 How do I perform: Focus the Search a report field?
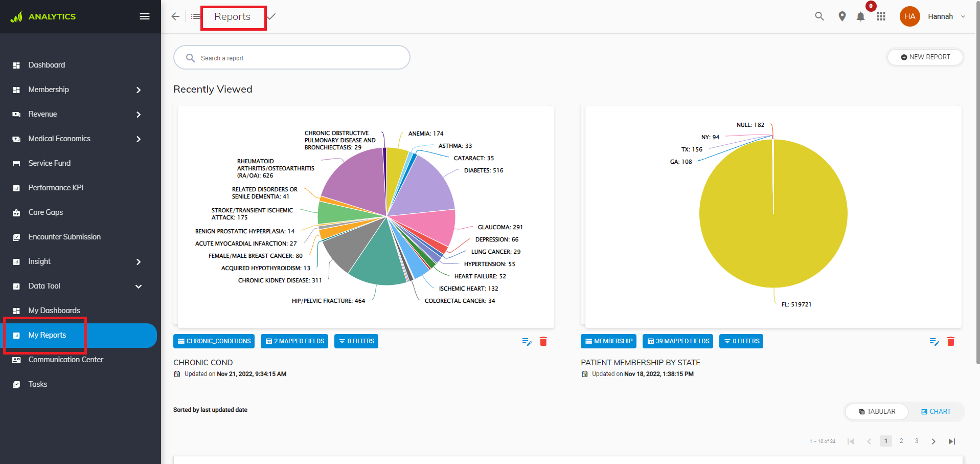(292, 58)
